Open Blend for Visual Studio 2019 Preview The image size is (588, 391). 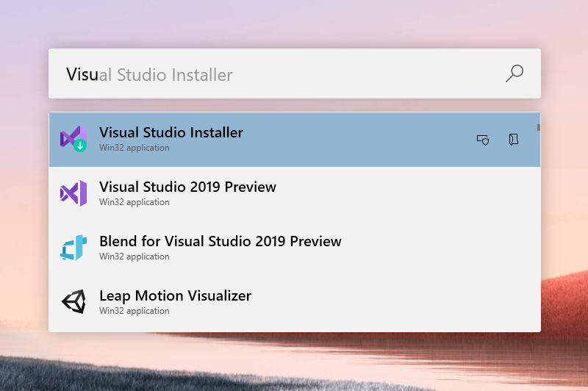tap(220, 242)
